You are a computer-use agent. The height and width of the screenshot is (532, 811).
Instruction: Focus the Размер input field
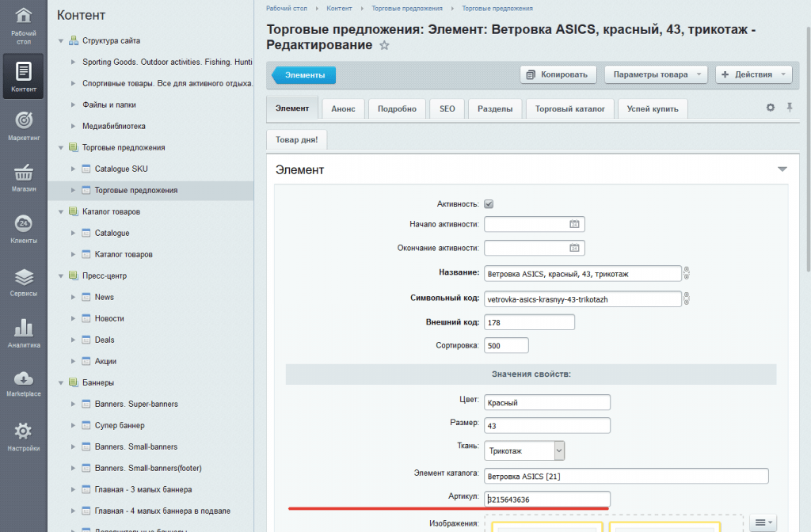pyautogui.click(x=547, y=425)
